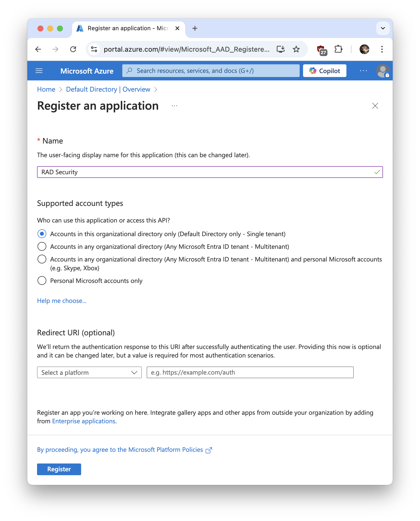Open the ellipsis next to page title
This screenshot has height=521, width=420.
coord(174,106)
